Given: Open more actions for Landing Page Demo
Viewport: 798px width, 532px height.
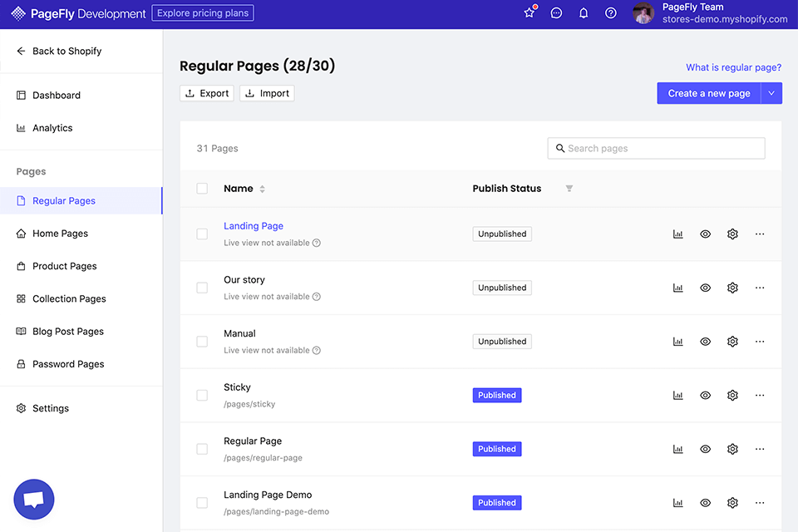Looking at the screenshot, I should (x=760, y=503).
